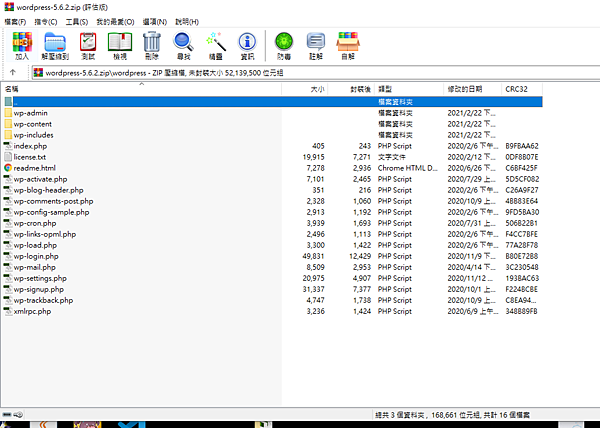Sort by the Type (類型) column header
The height and width of the screenshot is (428, 600).
pos(409,89)
